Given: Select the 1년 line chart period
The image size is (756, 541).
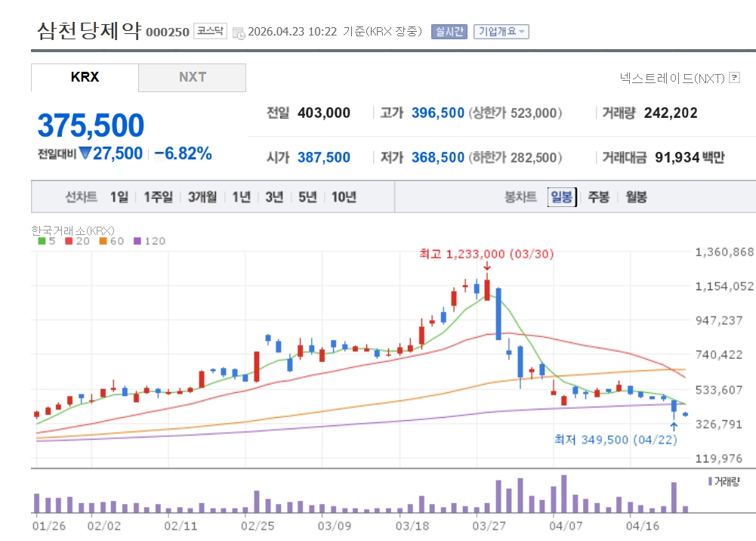Looking at the screenshot, I should tap(242, 196).
